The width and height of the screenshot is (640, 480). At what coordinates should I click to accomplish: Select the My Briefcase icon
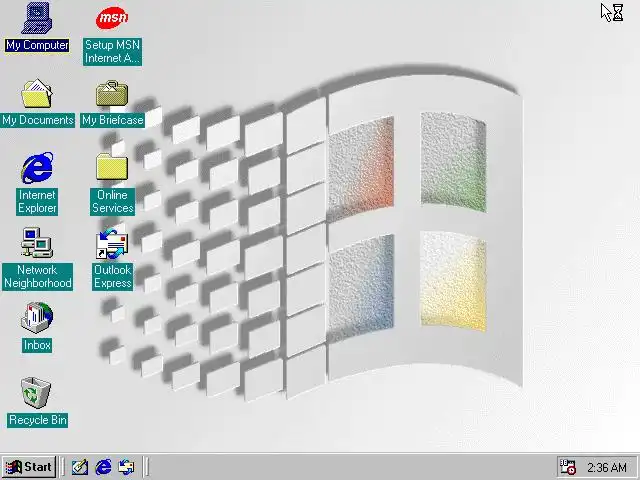(112, 94)
